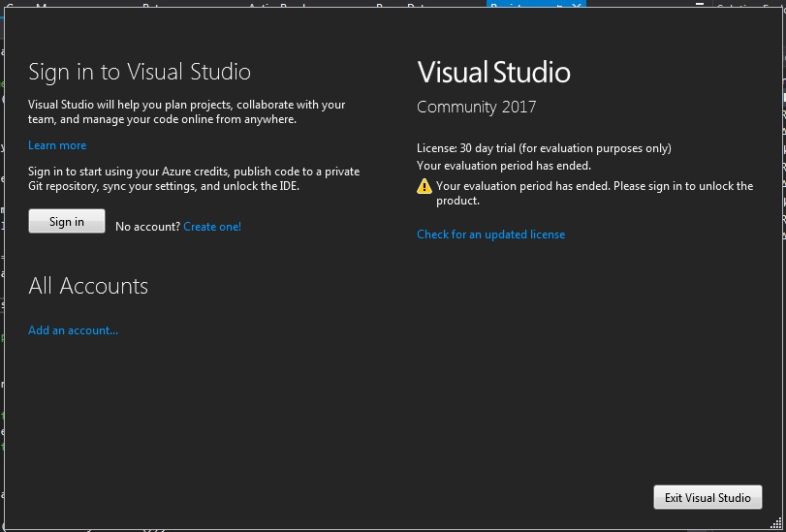Click the No account? label
The image size is (786, 532).
[x=147, y=227]
